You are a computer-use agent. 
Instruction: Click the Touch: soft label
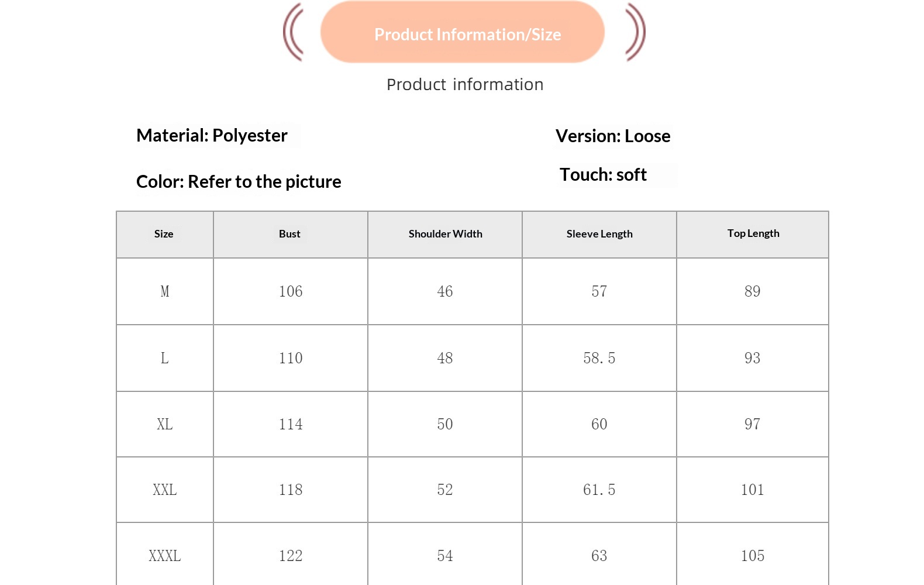[x=603, y=175]
